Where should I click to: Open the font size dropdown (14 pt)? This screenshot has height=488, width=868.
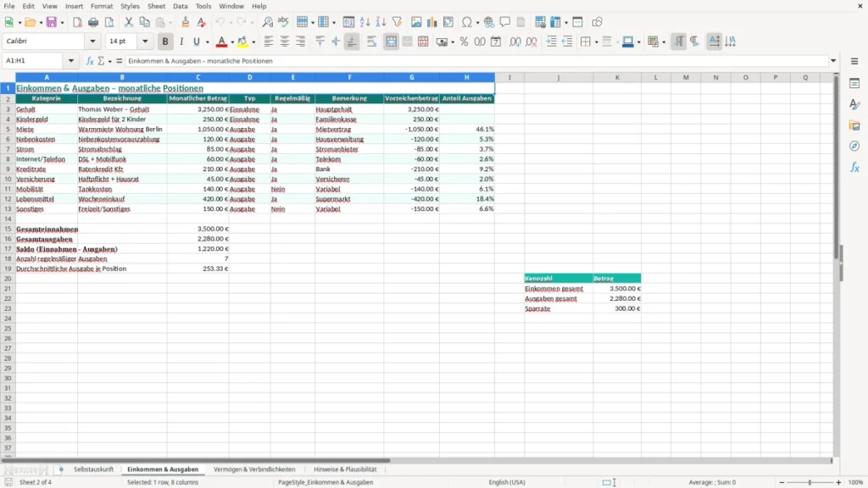(145, 41)
